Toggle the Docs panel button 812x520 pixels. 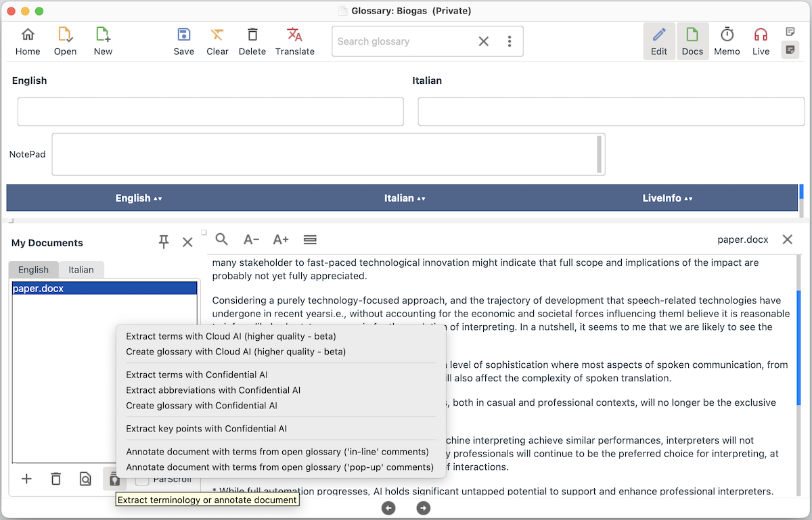(x=692, y=41)
